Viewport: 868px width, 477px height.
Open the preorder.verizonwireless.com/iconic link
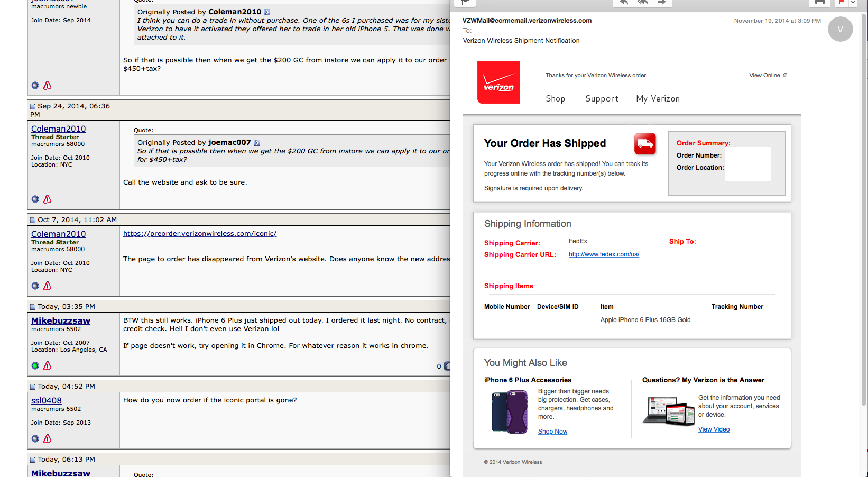[x=200, y=233]
